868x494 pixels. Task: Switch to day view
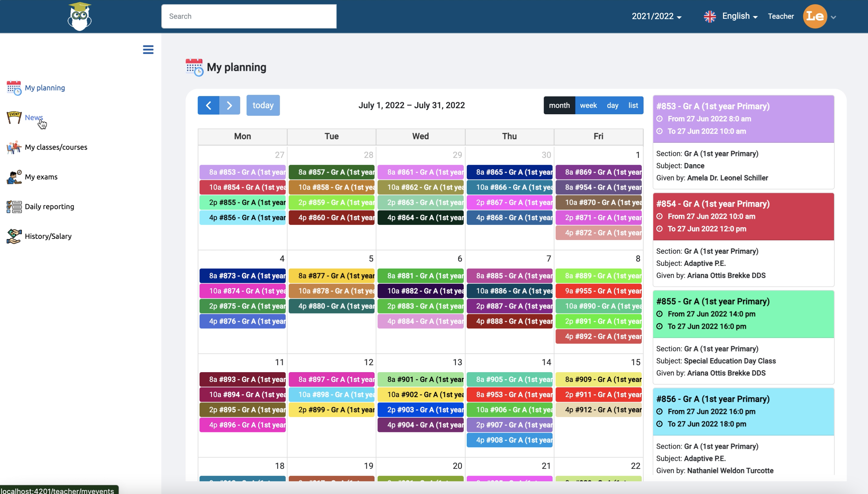[612, 105]
